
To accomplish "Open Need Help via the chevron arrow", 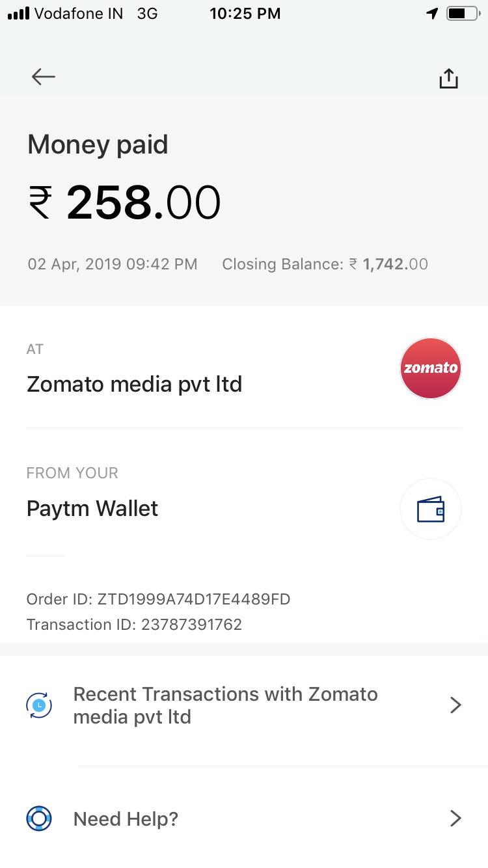I will (x=455, y=819).
